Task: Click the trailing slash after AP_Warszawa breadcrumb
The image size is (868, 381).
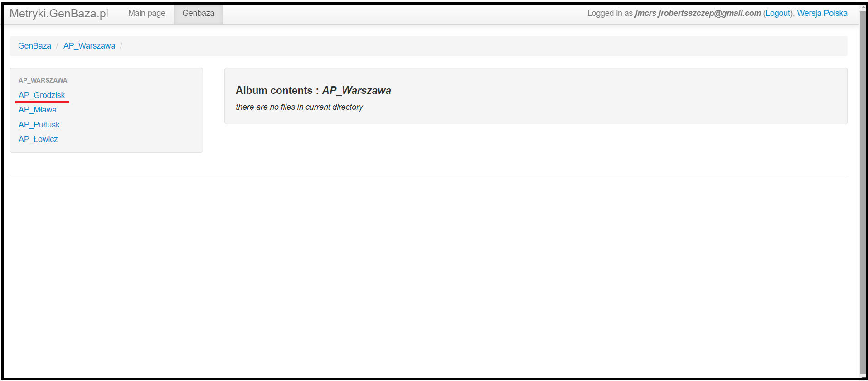Action: click(x=121, y=46)
